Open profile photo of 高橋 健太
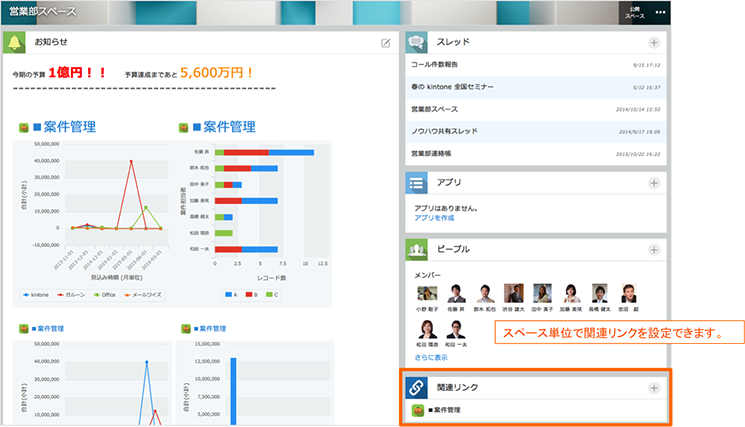745x427 pixels. [600, 294]
